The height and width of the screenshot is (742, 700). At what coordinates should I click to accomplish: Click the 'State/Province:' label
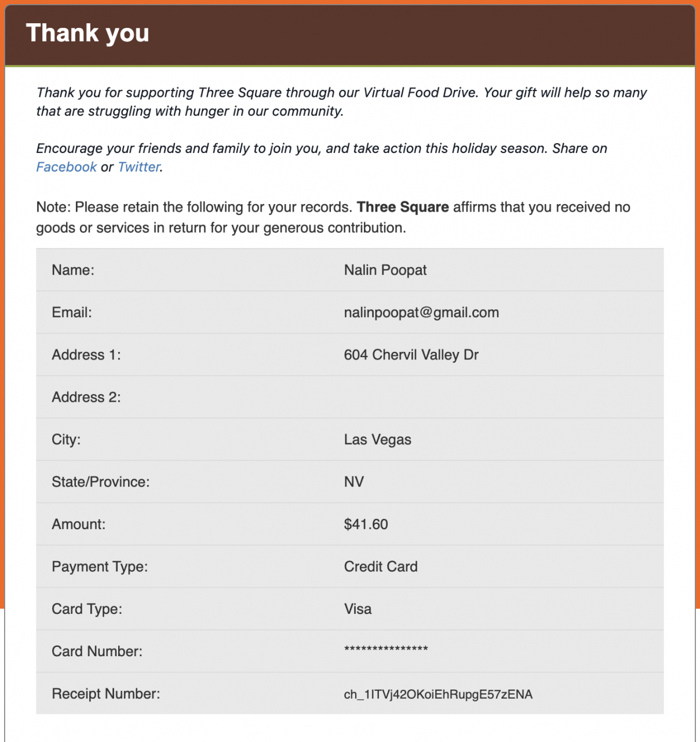coord(101,482)
